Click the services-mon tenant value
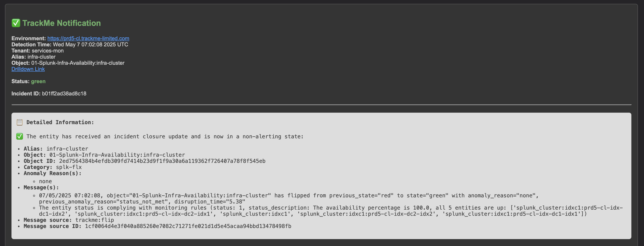 click(48, 51)
